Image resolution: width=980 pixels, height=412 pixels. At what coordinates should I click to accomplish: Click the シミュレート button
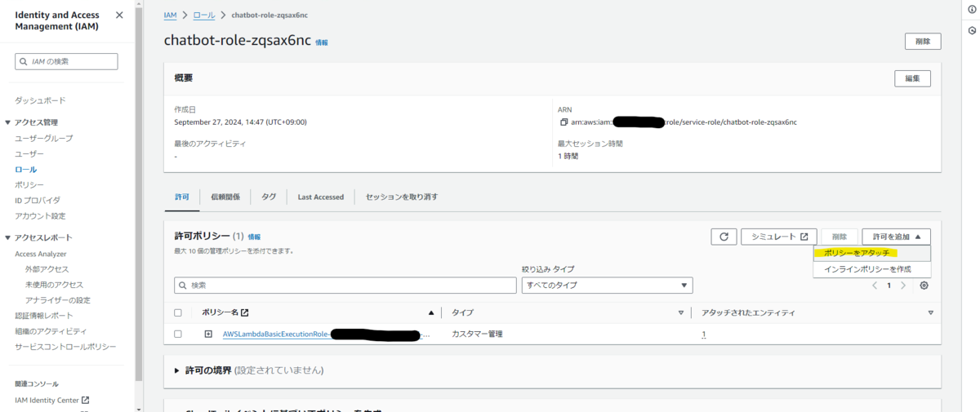[779, 237]
